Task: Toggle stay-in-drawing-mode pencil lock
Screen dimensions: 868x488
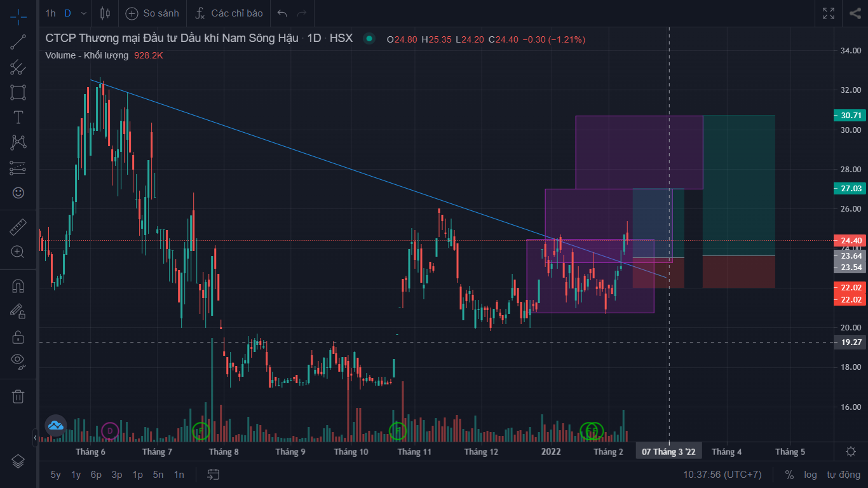Action: click(x=18, y=311)
